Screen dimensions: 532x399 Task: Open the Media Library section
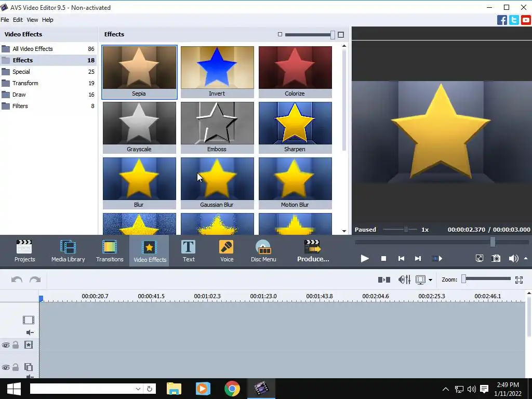68,251
